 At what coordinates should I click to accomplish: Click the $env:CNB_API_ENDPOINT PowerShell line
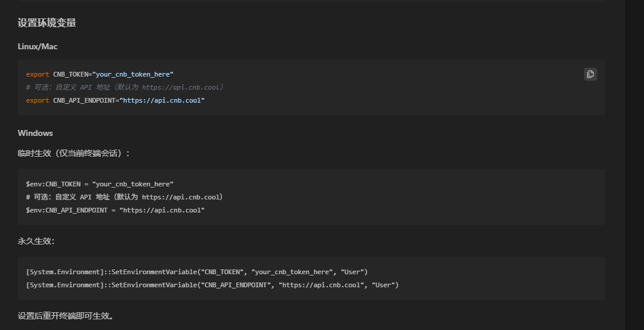(115, 210)
